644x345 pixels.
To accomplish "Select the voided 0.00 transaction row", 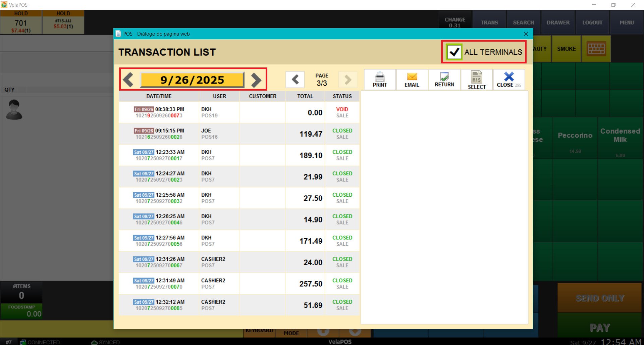I will pos(239,112).
